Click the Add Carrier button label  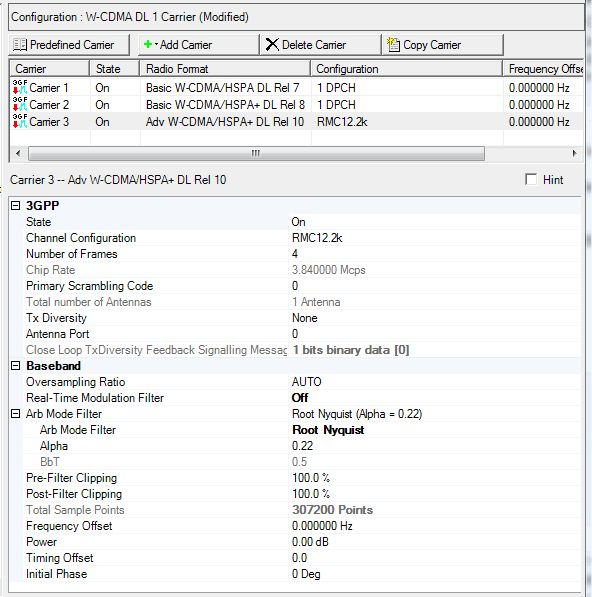click(186, 45)
